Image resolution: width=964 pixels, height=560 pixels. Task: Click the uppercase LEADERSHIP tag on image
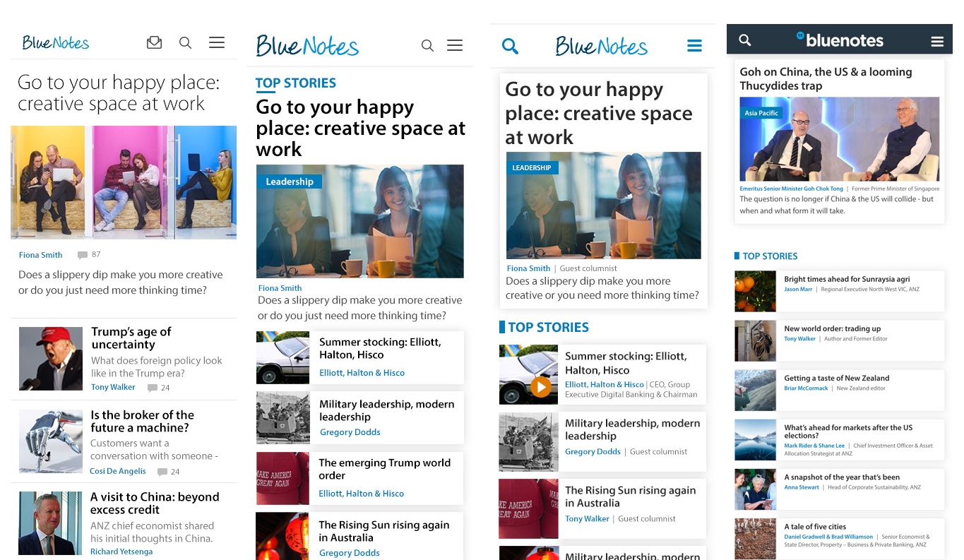coord(532,168)
